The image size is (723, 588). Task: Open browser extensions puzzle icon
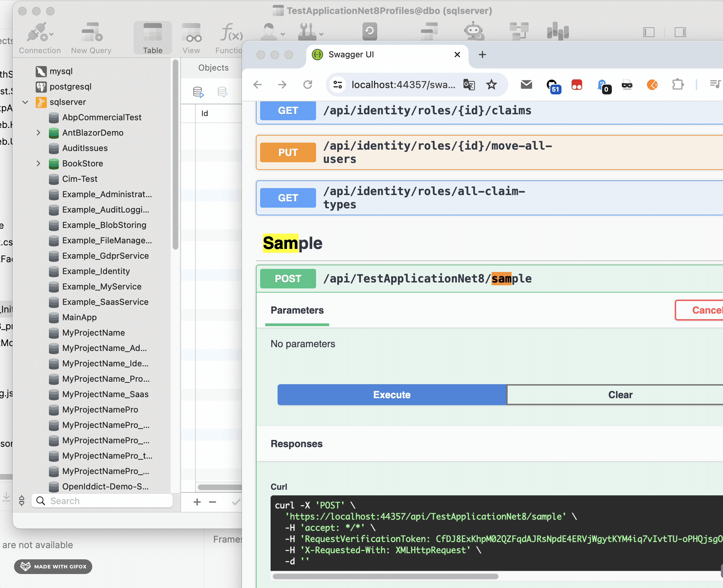[678, 85]
